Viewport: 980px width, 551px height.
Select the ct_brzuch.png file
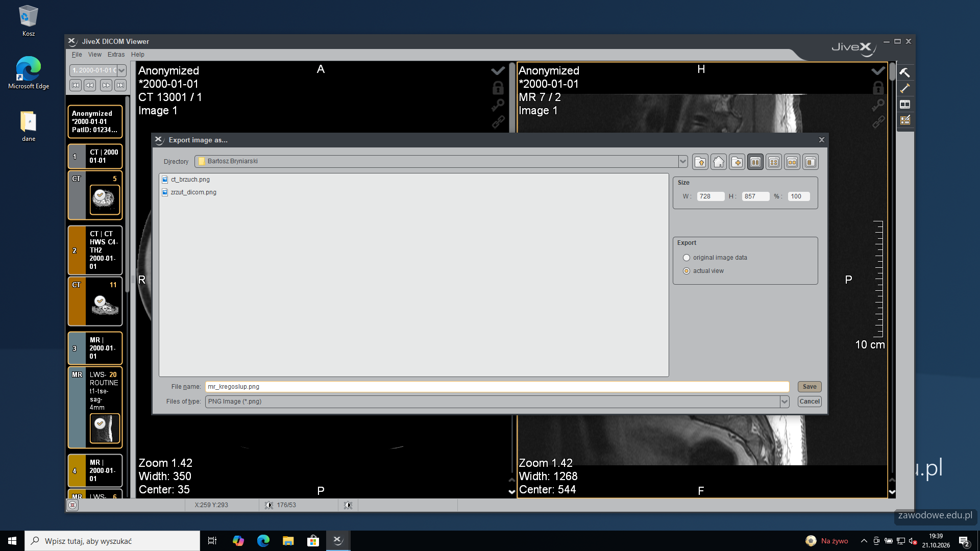pyautogui.click(x=186, y=180)
